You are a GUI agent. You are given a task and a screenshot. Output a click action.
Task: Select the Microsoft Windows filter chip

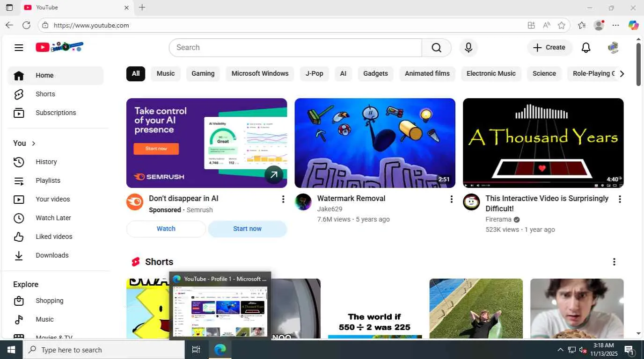(260, 73)
